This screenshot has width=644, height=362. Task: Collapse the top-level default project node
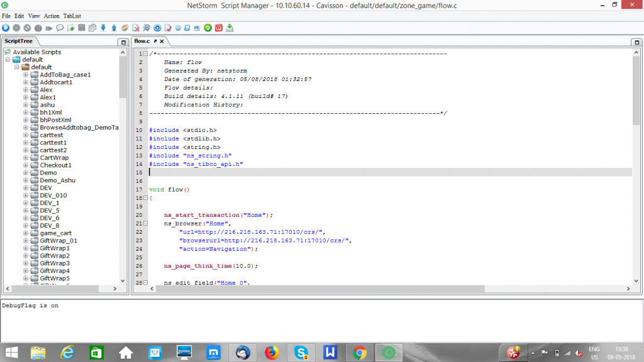pyautogui.click(x=8, y=60)
